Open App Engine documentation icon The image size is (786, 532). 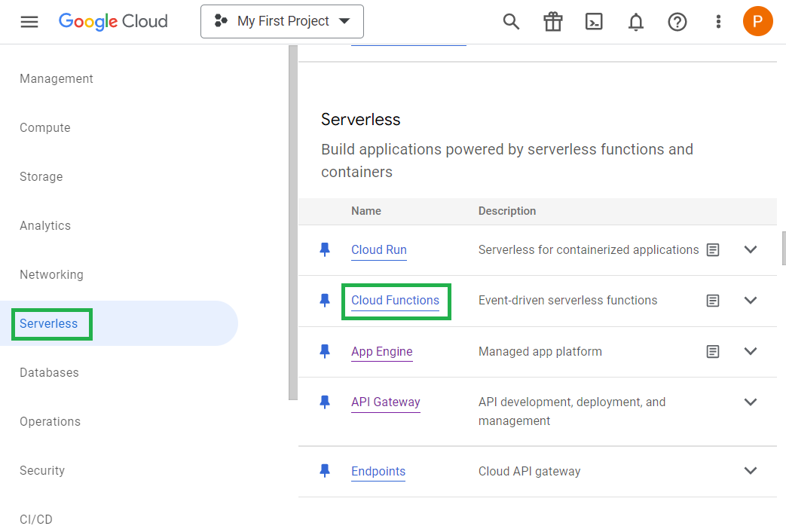point(713,351)
